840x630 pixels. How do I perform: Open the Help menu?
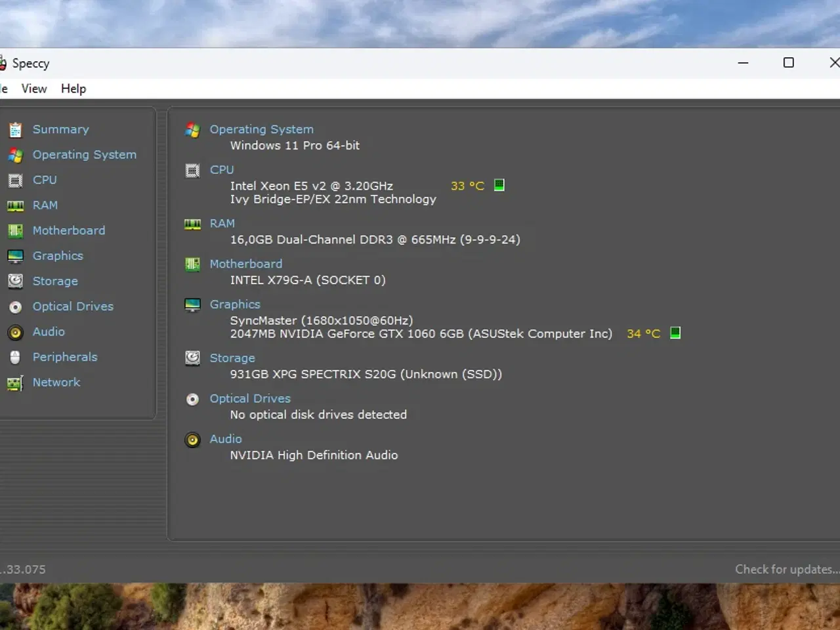[x=73, y=89]
